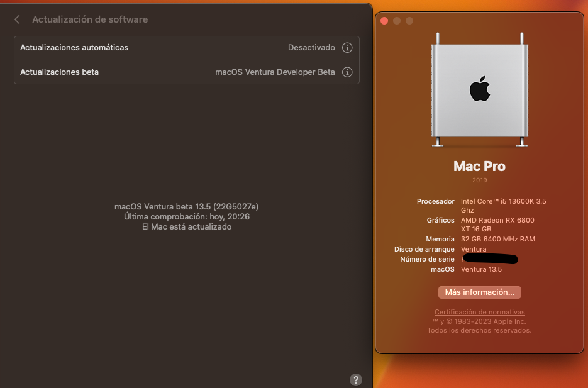Click the AMD Radeon RX 6800 value

point(497,224)
